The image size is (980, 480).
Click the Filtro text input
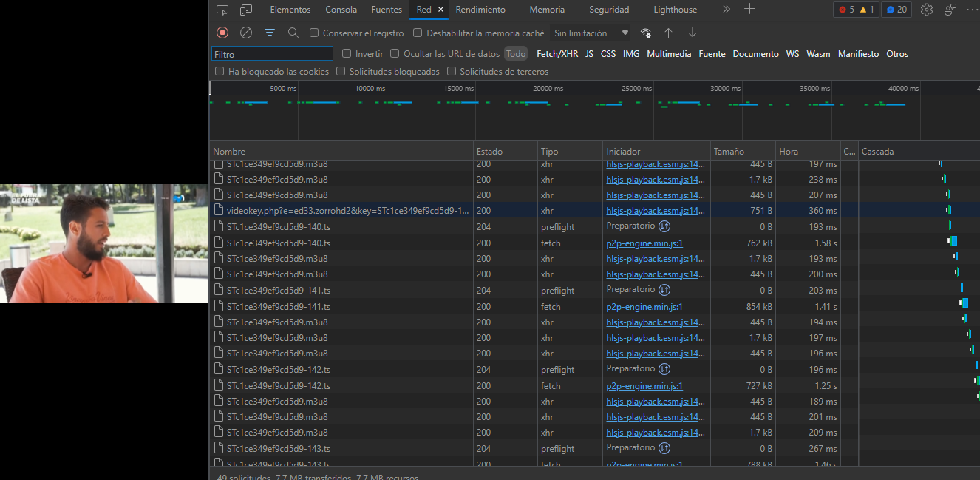coord(272,54)
